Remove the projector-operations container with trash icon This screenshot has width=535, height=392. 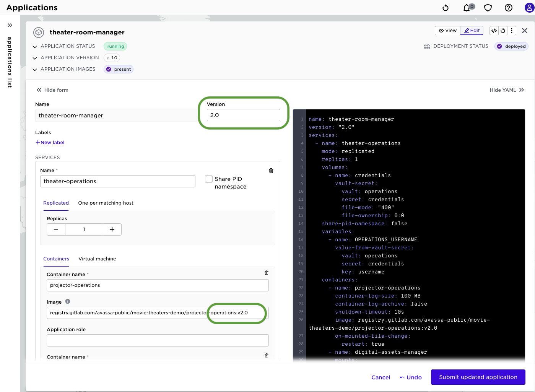[x=266, y=273]
